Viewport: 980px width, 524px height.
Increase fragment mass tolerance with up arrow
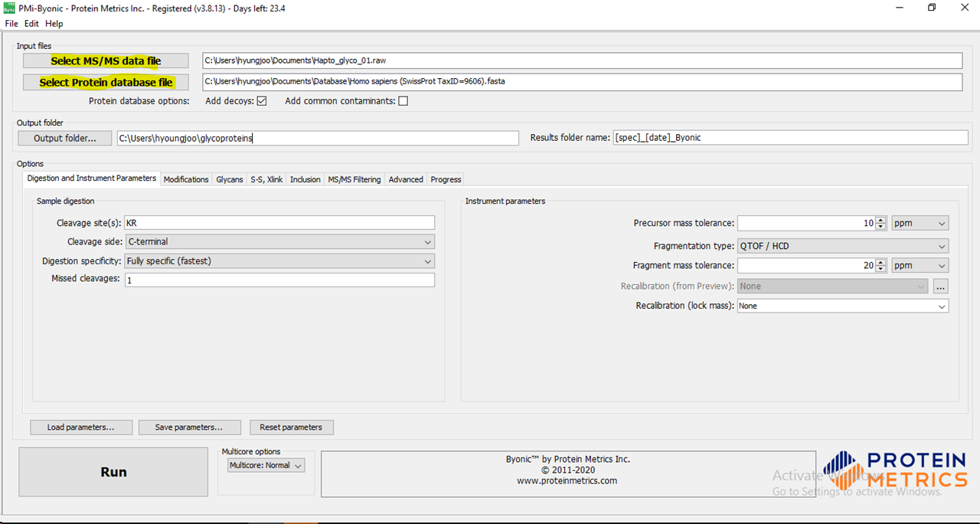coord(881,262)
